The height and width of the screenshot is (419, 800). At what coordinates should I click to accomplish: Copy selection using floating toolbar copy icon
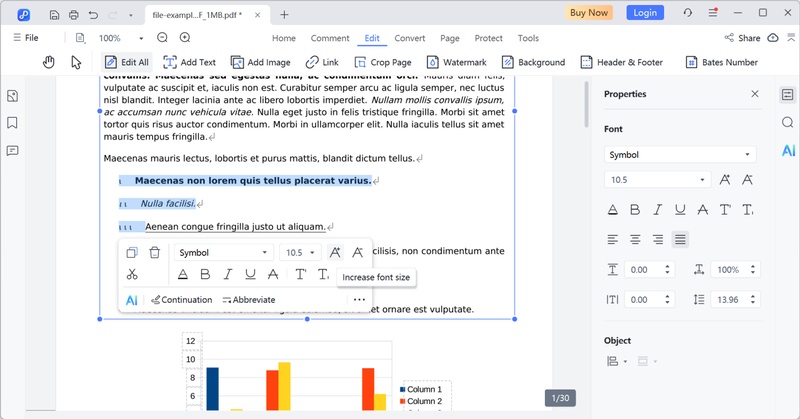pos(132,253)
